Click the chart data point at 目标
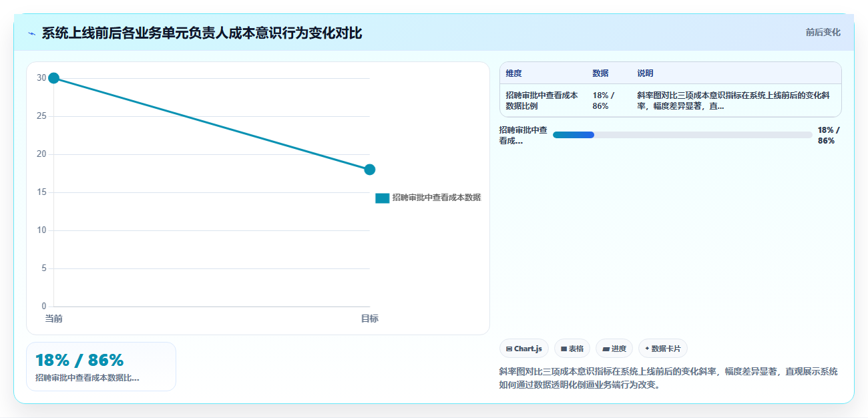Viewport: 868px width, 418px height. (370, 170)
